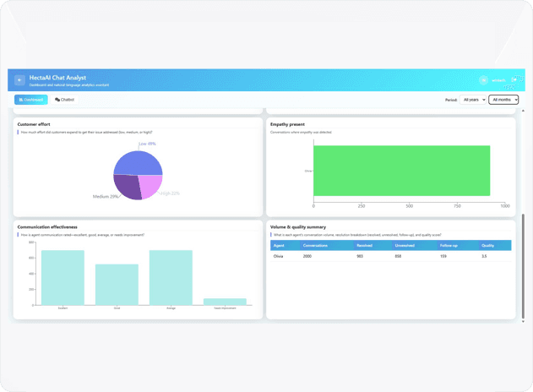The image size is (533, 392).
Task: Click the username next to the avatar
Action: tap(498, 80)
